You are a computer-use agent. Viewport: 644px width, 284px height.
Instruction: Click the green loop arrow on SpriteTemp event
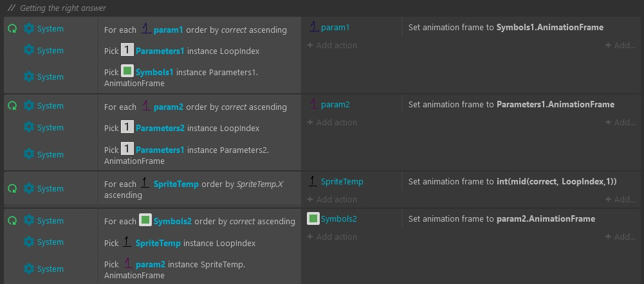(x=12, y=188)
